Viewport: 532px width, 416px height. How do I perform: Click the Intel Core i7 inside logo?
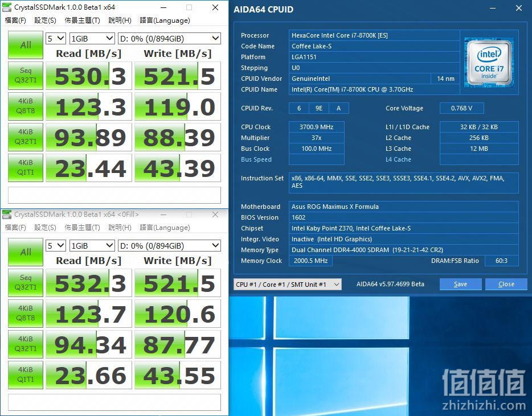tap(489, 63)
